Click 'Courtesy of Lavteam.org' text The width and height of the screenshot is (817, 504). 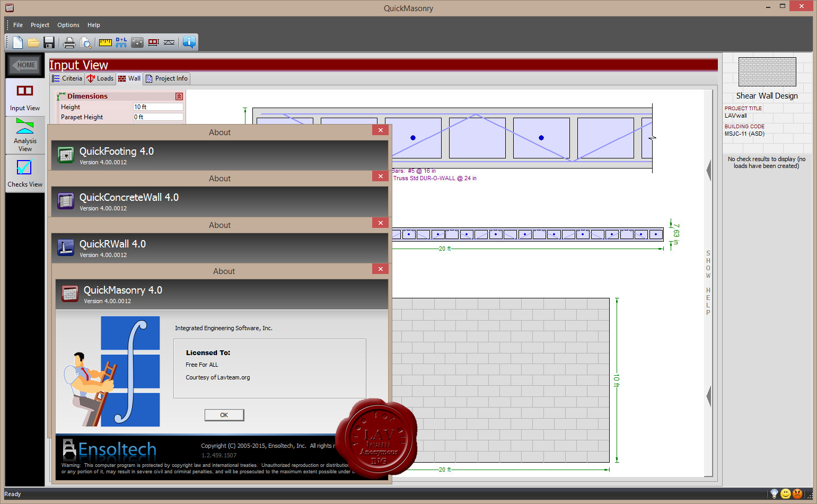tap(217, 377)
